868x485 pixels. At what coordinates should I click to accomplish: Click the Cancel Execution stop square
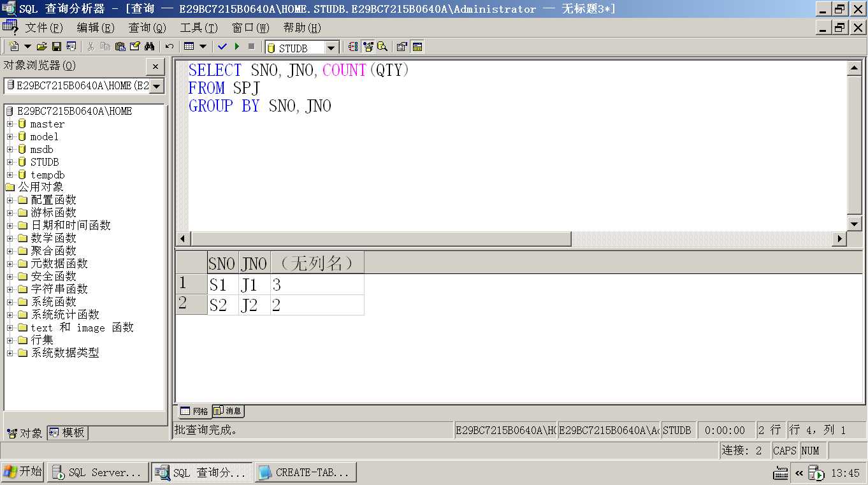click(252, 47)
